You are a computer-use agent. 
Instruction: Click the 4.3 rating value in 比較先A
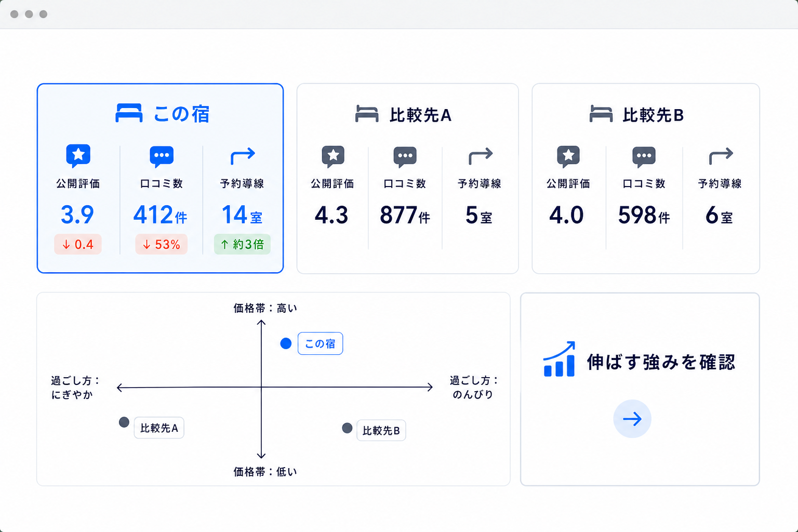[x=331, y=215]
